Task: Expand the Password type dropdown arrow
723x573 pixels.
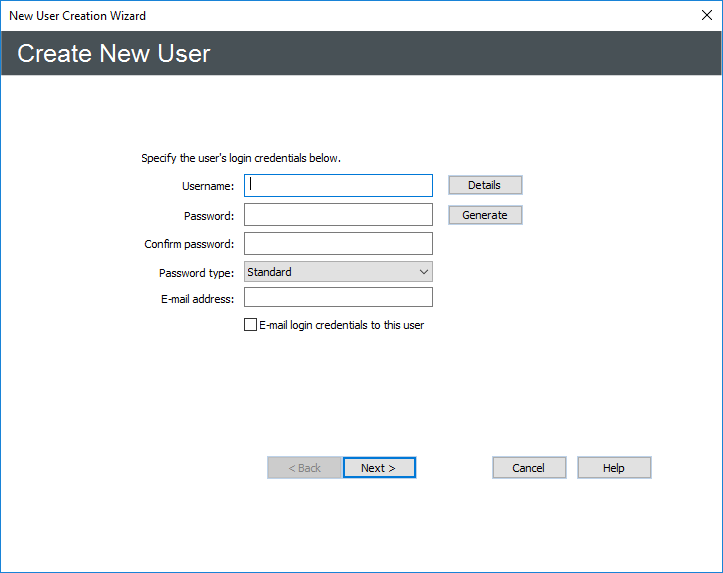Action: pos(423,272)
